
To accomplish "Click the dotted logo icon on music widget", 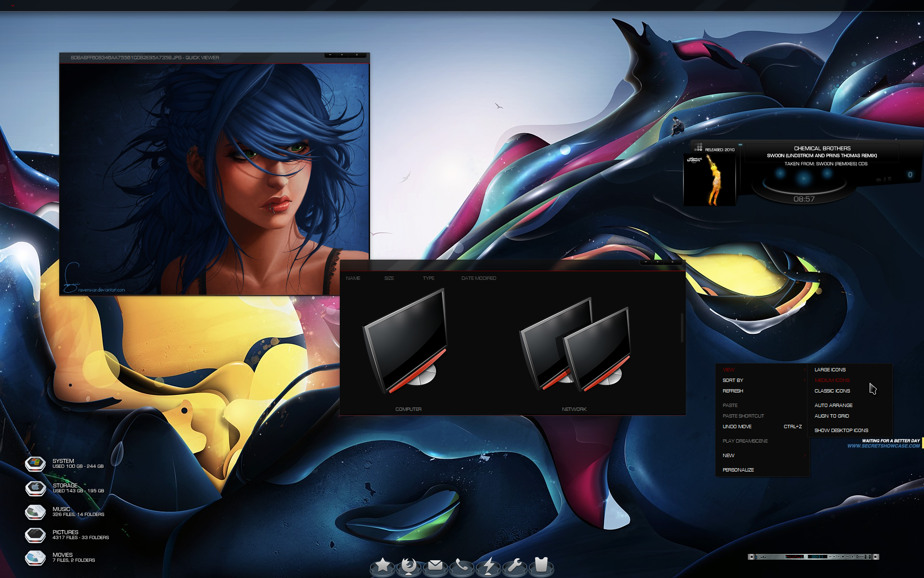I will [698, 147].
